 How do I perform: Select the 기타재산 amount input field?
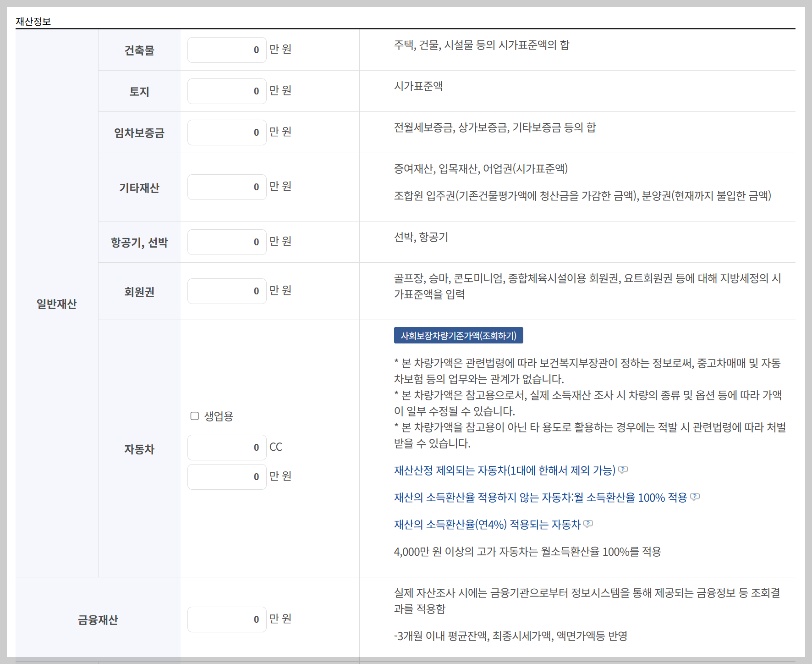click(227, 187)
